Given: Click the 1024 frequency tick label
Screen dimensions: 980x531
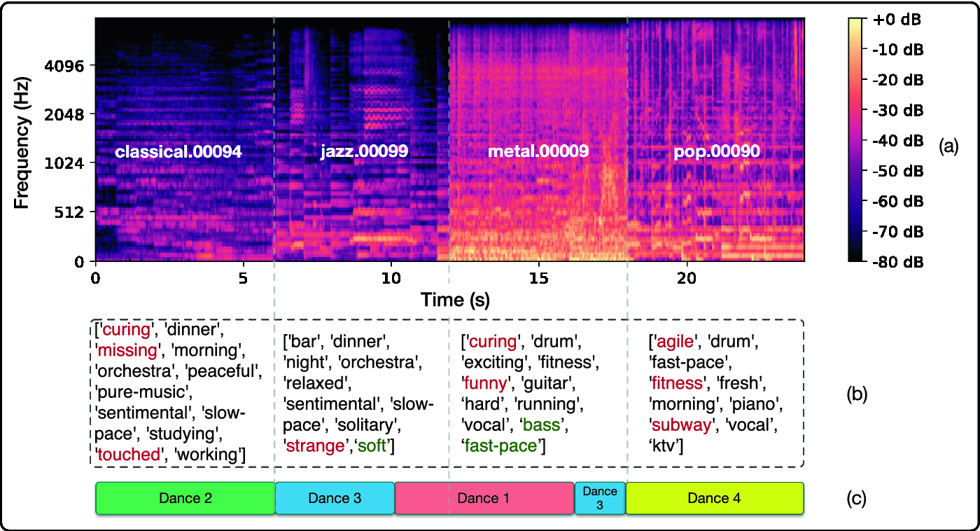Looking at the screenshot, I should [x=64, y=163].
